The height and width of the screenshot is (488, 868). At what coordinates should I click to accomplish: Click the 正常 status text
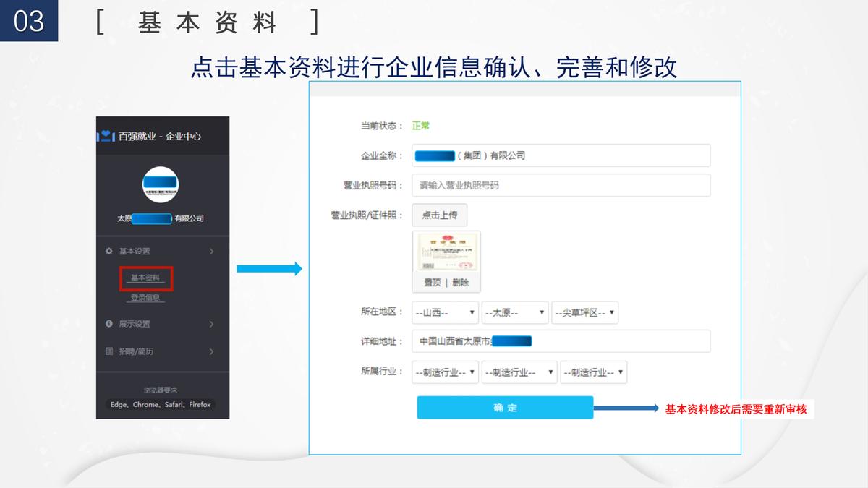(421, 126)
